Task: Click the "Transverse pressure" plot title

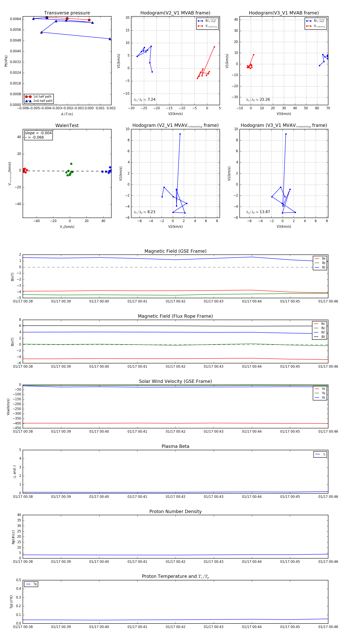Action: (67, 13)
